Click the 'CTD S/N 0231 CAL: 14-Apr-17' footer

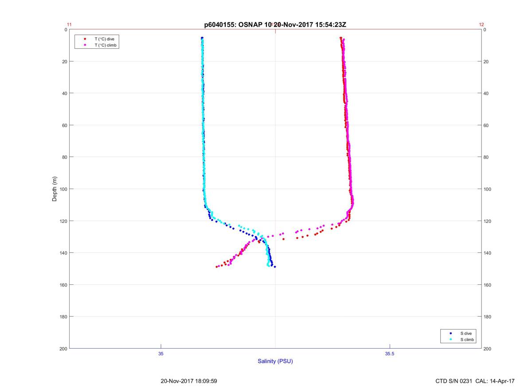475,381
